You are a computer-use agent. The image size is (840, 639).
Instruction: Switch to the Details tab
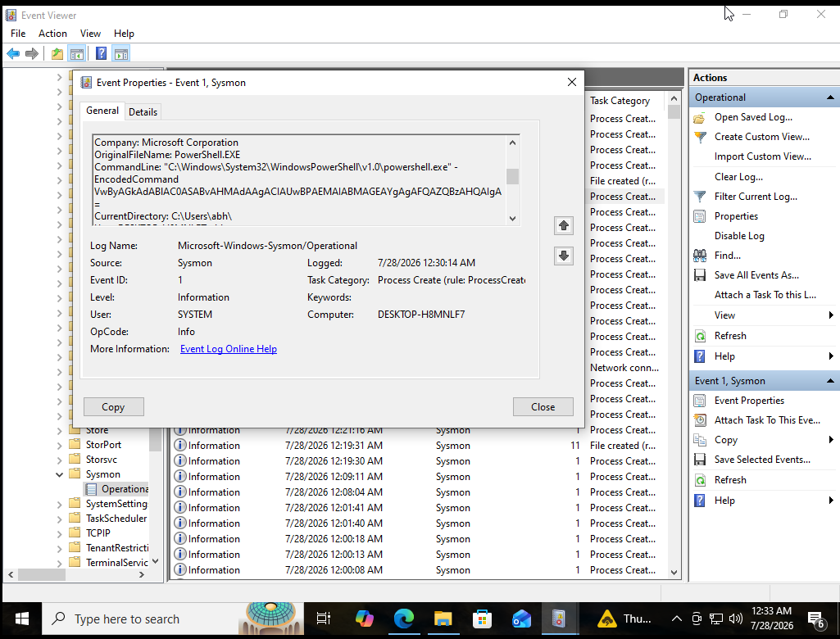point(143,112)
